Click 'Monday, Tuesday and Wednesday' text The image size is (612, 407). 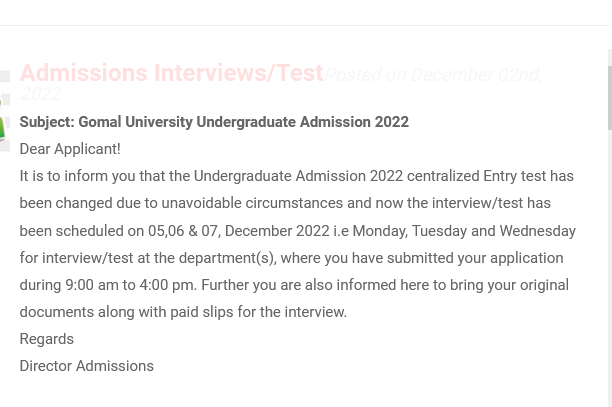[464, 231]
